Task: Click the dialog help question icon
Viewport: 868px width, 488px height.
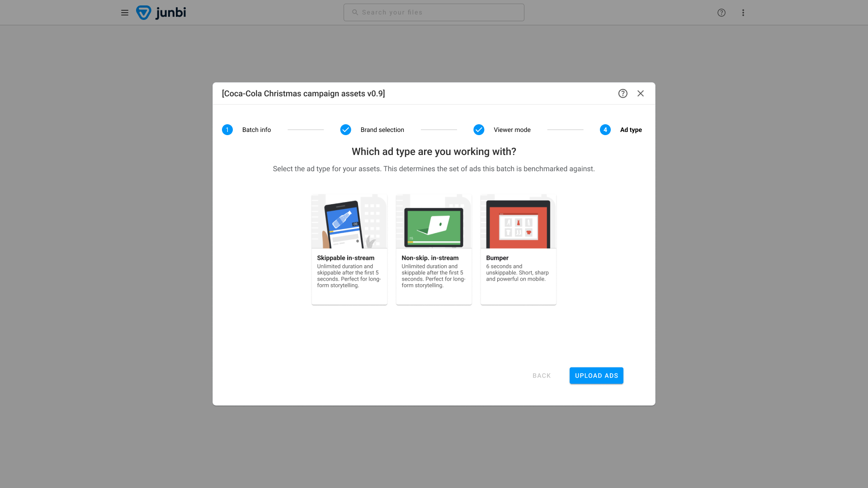Action: coord(623,94)
